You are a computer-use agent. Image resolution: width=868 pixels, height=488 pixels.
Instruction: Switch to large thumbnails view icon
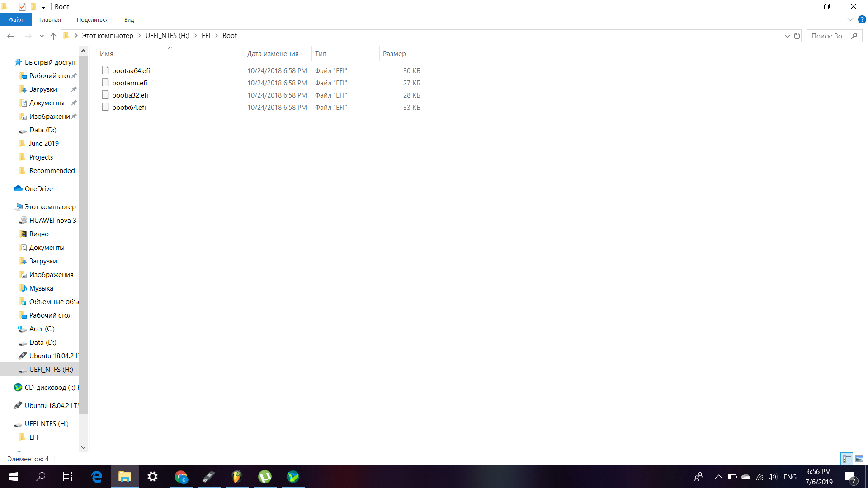(x=859, y=459)
